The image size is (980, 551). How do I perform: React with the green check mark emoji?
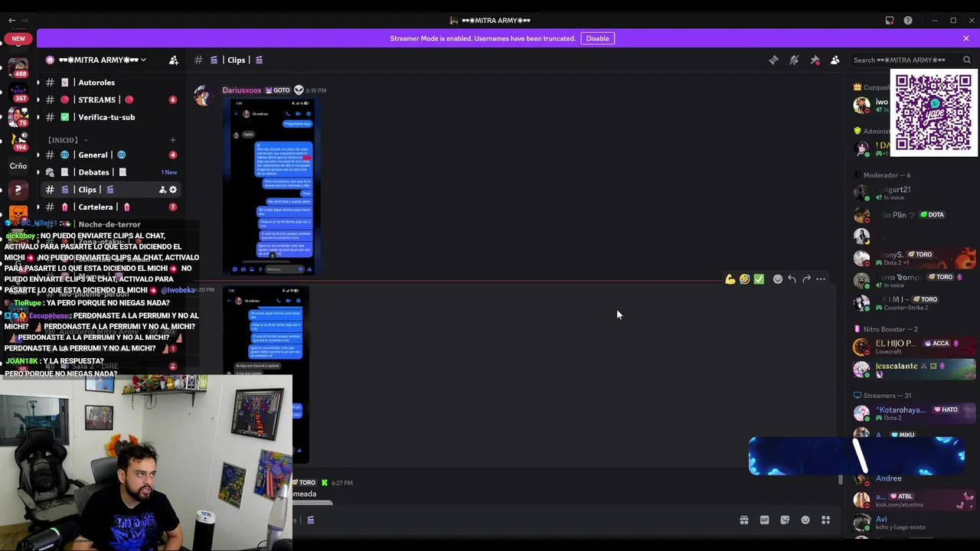point(759,279)
